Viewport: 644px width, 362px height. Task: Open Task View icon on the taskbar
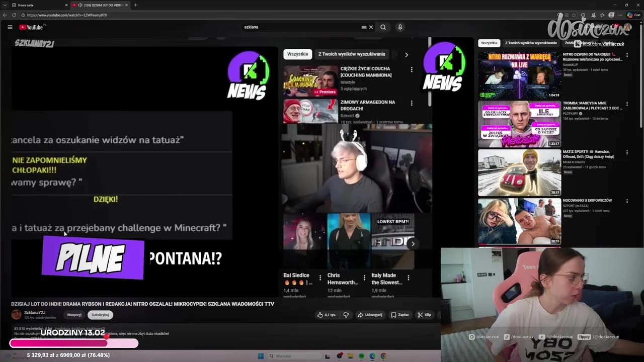tap(328, 356)
